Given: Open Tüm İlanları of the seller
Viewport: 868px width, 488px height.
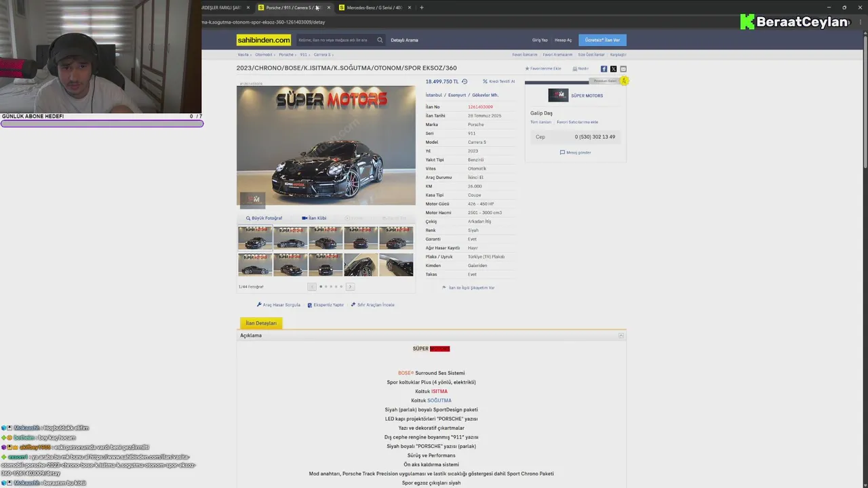Looking at the screenshot, I should (x=540, y=122).
